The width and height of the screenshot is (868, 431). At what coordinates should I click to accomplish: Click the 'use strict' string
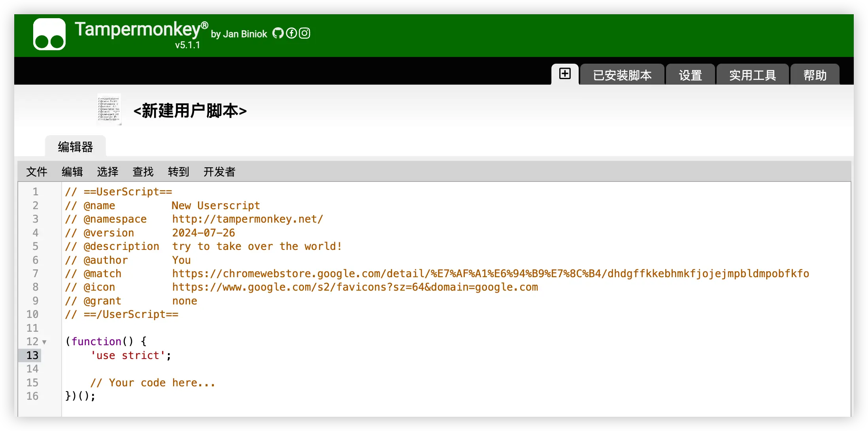(128, 355)
